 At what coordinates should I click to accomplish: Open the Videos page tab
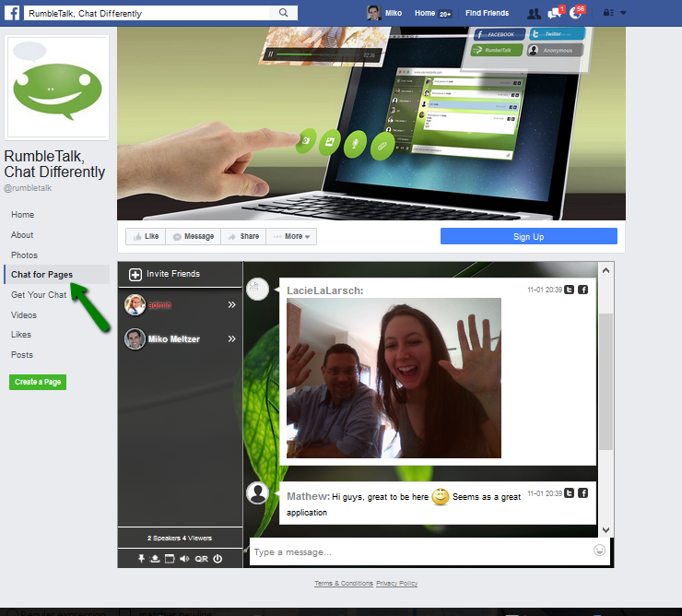(23, 314)
